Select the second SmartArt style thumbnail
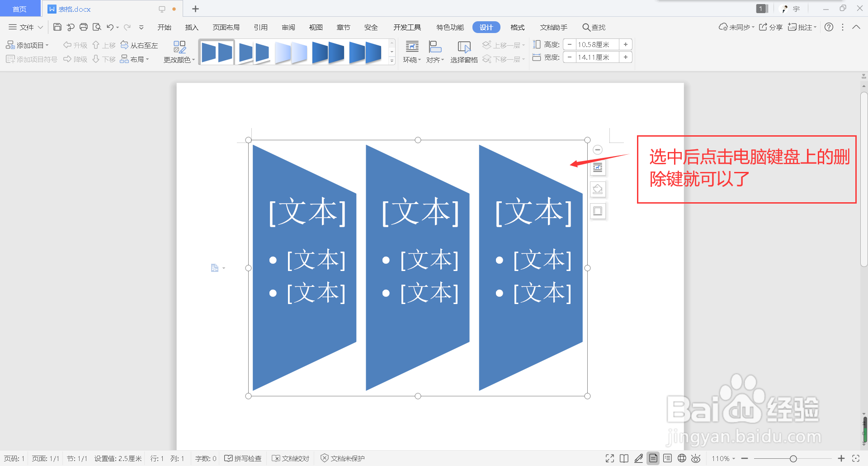This screenshot has height=466, width=868. tap(254, 52)
